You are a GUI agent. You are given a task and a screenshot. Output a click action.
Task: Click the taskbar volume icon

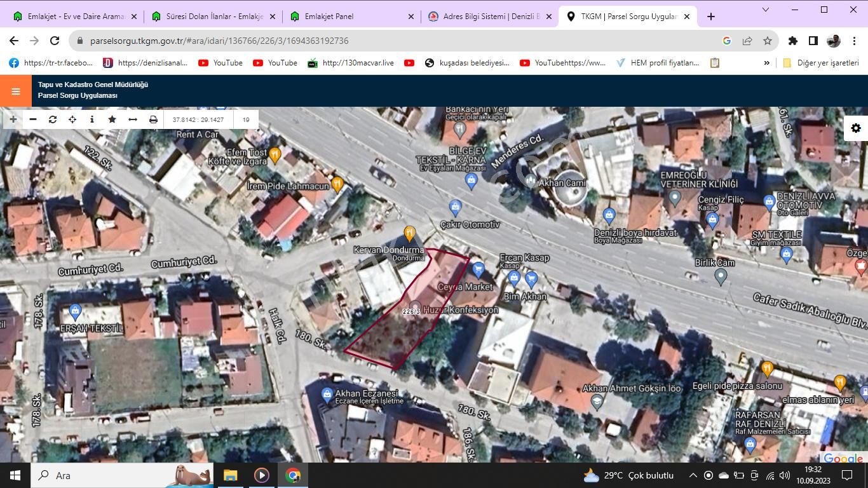(785, 475)
